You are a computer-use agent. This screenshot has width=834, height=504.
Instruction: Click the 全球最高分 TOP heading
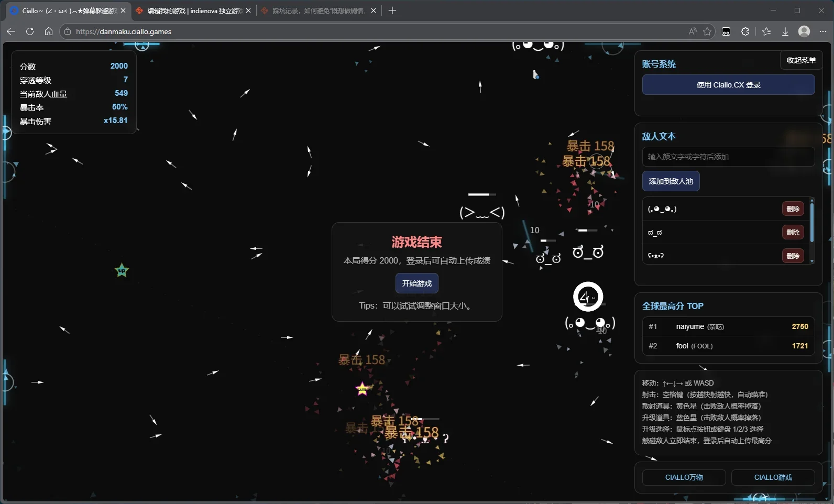(x=673, y=306)
